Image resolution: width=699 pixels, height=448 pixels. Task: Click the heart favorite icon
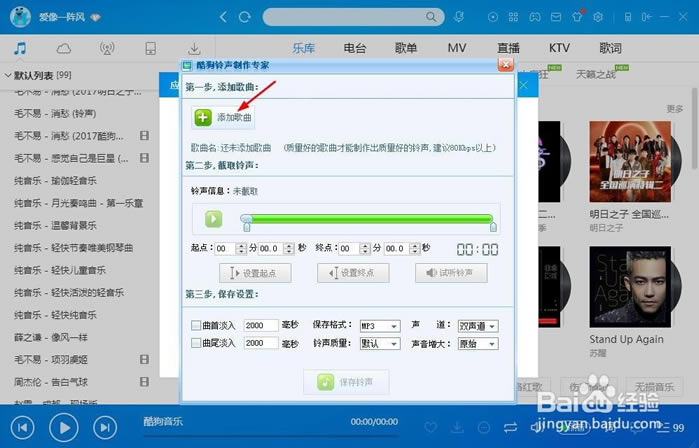430,428
